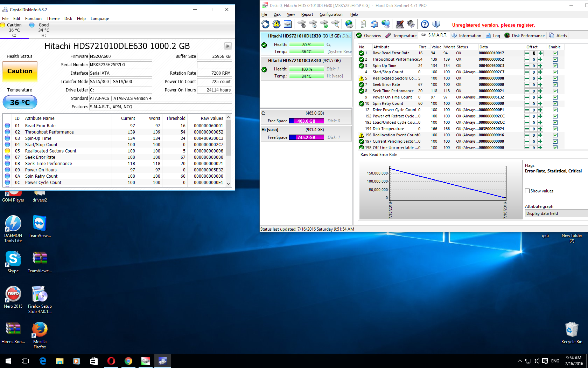Click the blue question mark help icon

click(x=425, y=24)
